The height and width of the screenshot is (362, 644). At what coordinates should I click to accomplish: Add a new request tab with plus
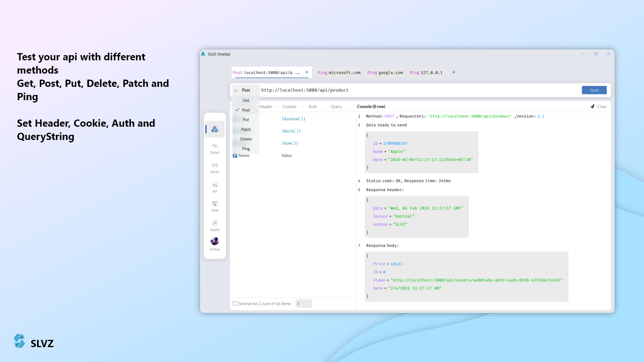454,72
